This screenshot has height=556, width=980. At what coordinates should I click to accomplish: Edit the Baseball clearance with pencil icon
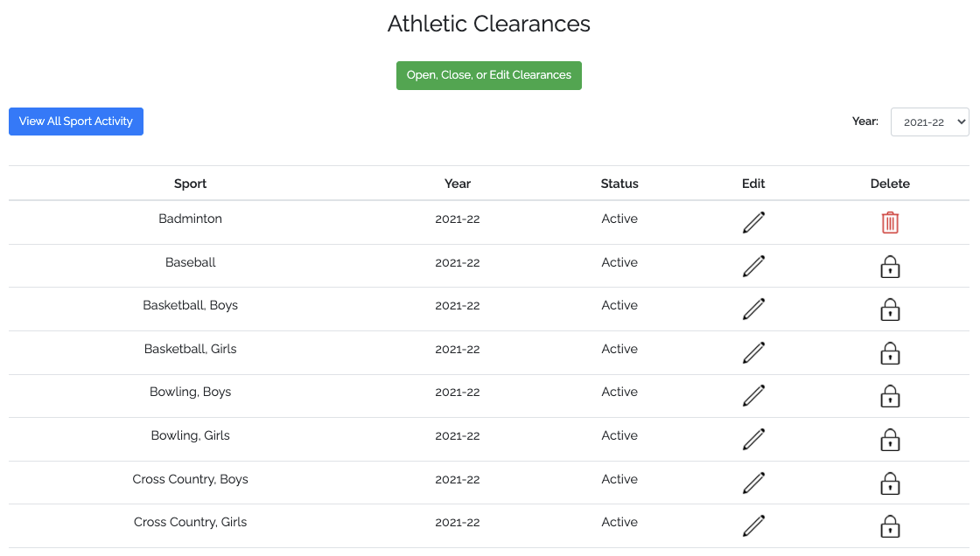pyautogui.click(x=753, y=266)
